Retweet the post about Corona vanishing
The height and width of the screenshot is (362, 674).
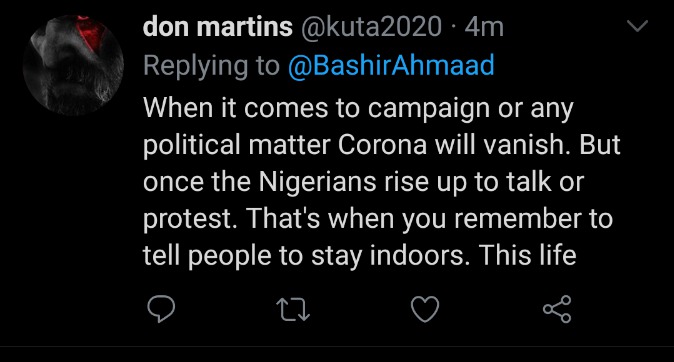pyautogui.click(x=293, y=310)
